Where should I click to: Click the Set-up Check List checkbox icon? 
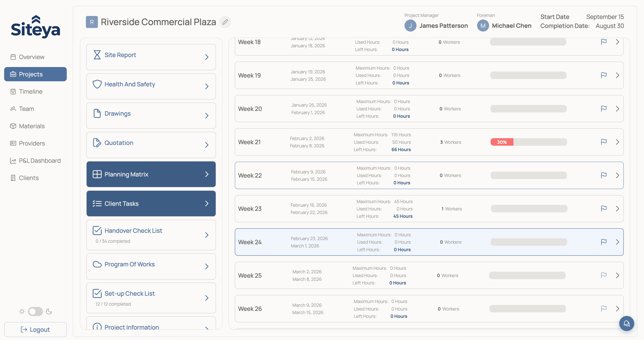tap(97, 293)
